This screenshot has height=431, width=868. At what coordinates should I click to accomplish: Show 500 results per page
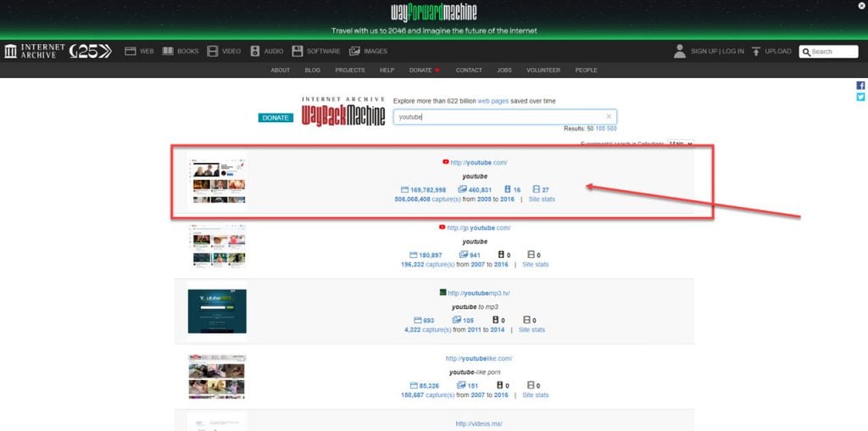[x=612, y=128]
